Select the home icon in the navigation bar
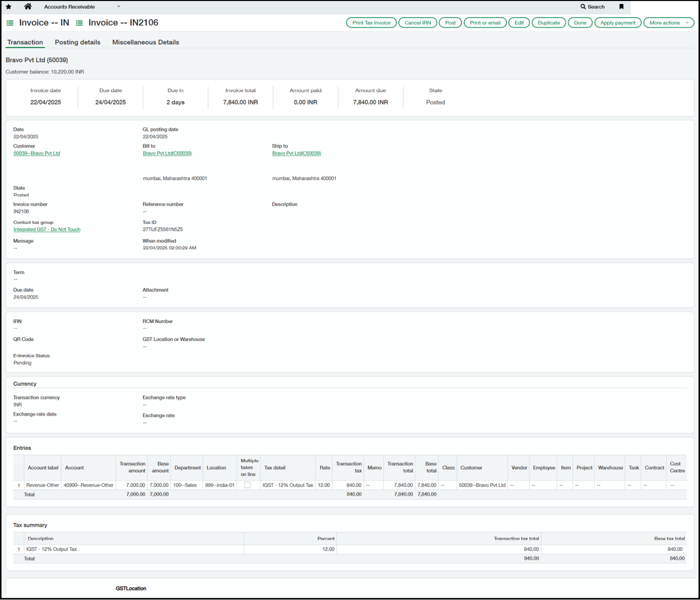 (x=27, y=7)
